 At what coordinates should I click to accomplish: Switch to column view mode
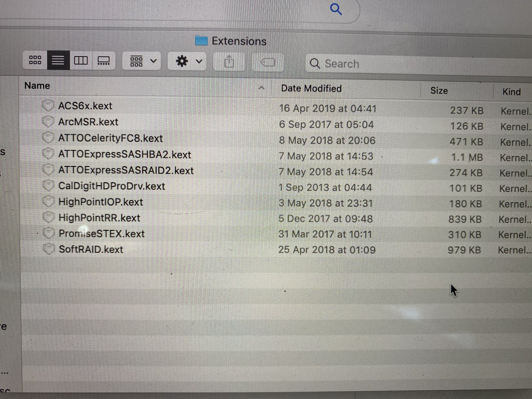coord(81,60)
